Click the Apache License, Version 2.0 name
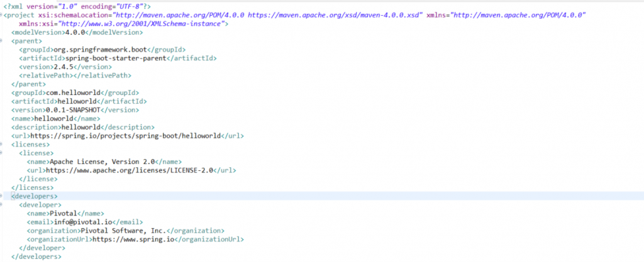Screen dimensions: 644x262 coord(104,162)
